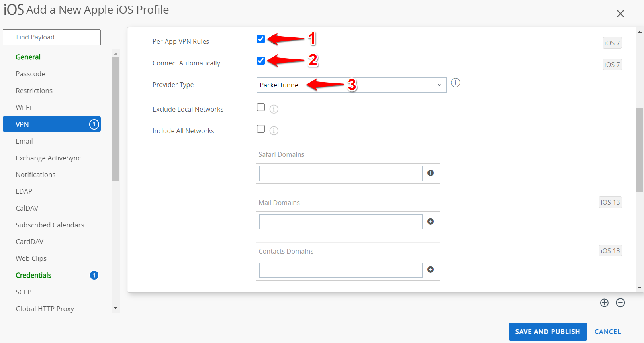The width and height of the screenshot is (644, 343).
Task: Open the Notifications payload
Action: pos(35,175)
